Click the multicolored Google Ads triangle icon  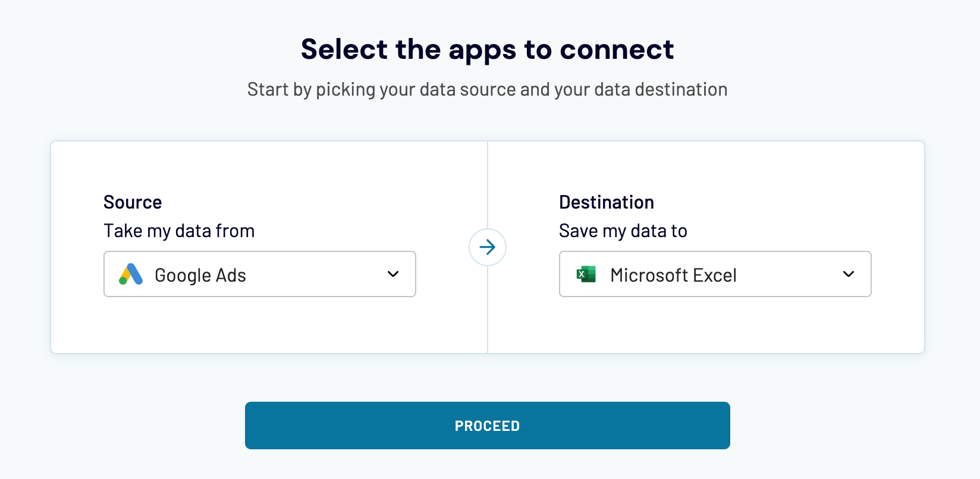coord(130,274)
